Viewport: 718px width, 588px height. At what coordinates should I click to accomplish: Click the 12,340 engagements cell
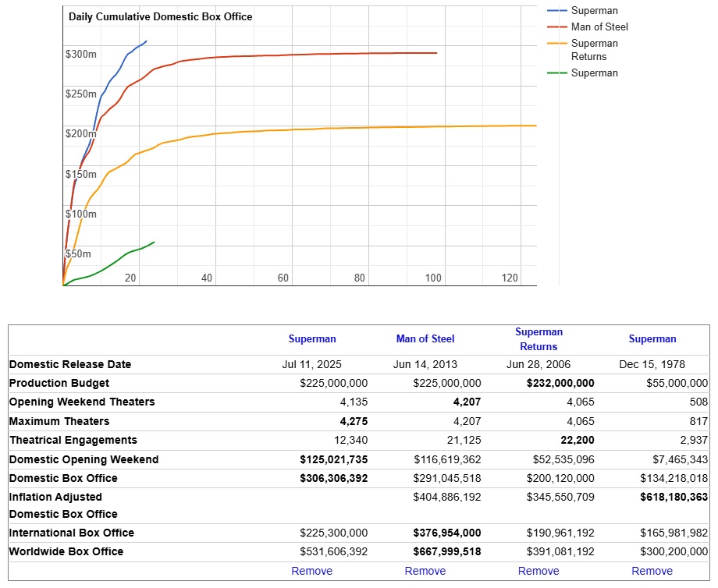point(350,440)
